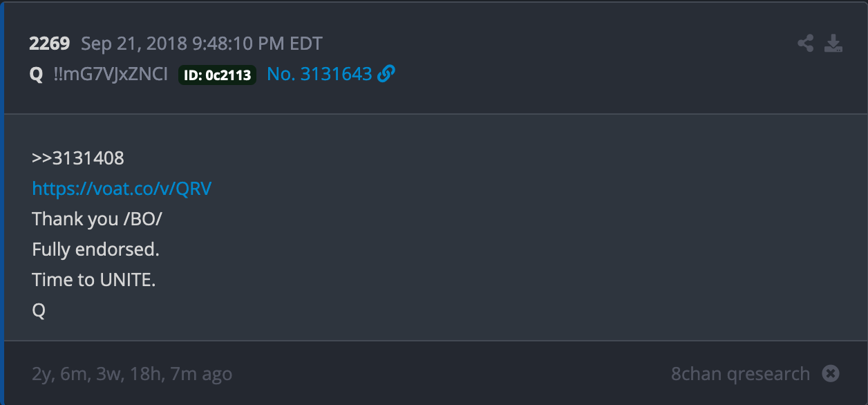868x405 pixels.
Task: Click the circled X icon beside 8chan qresearch
Action: tap(831, 374)
